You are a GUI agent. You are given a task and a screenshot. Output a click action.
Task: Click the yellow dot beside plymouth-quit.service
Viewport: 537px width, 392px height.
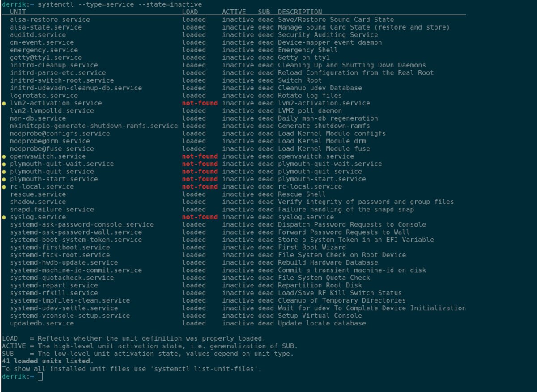(x=4, y=172)
